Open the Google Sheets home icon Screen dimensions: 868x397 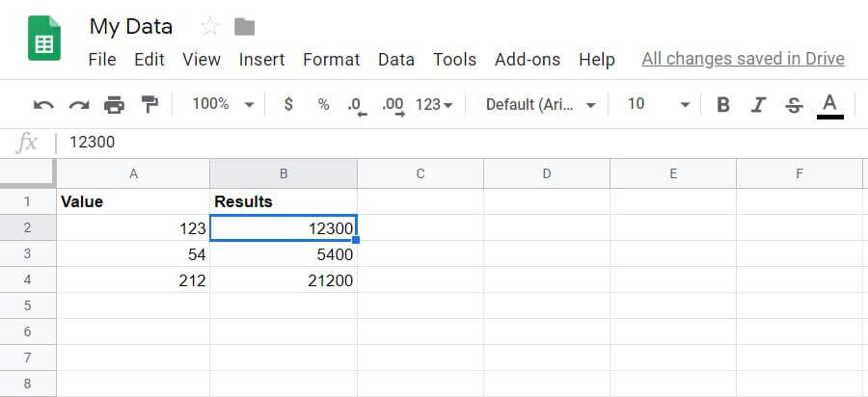click(44, 42)
